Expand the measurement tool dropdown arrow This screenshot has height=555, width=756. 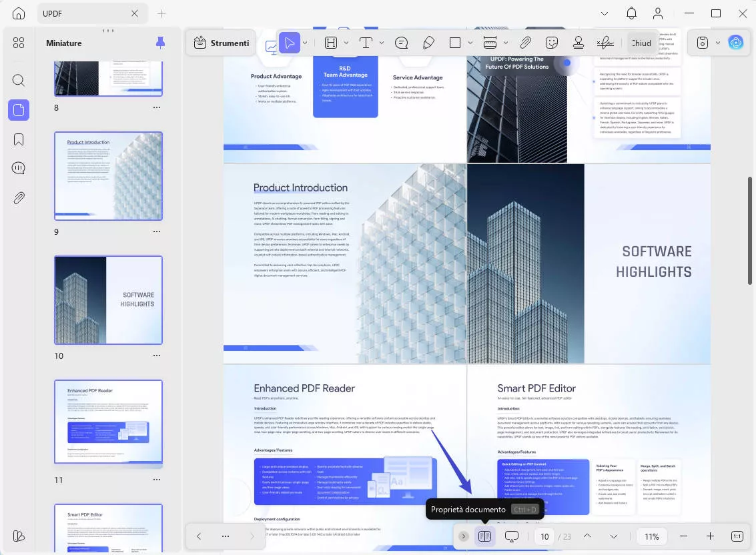pos(505,43)
